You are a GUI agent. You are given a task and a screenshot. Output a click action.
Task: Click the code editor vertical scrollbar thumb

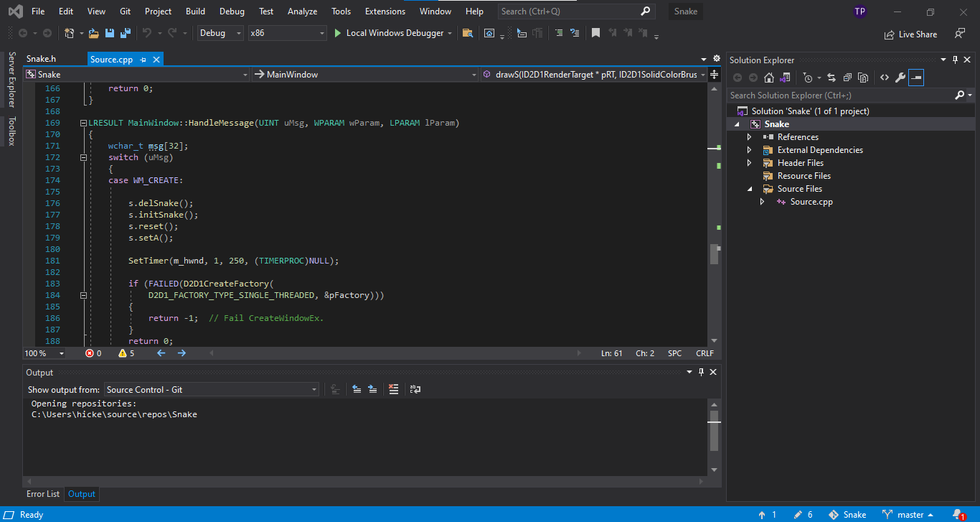click(x=714, y=254)
